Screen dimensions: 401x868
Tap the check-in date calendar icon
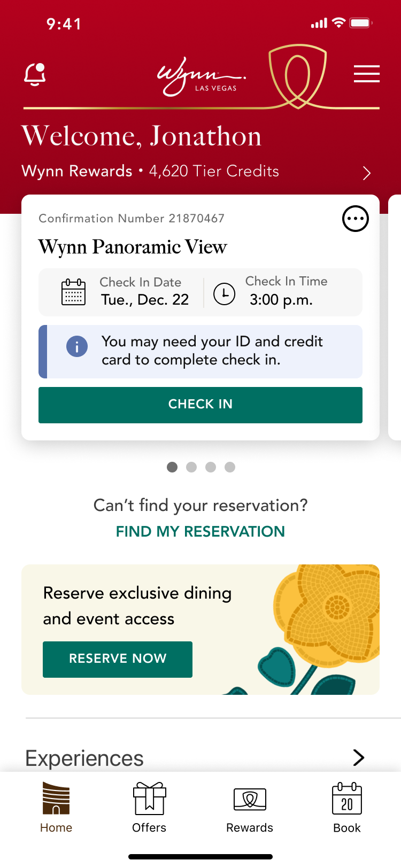(x=73, y=292)
